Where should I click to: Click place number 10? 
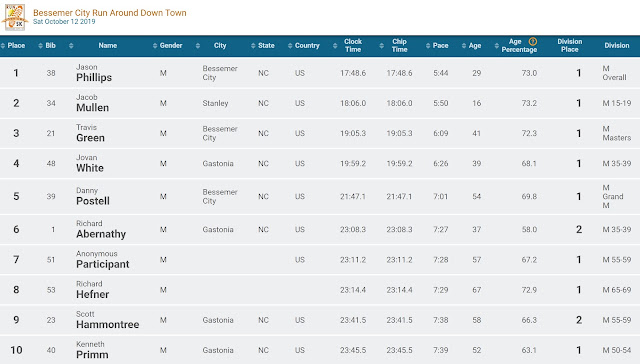click(x=16, y=350)
